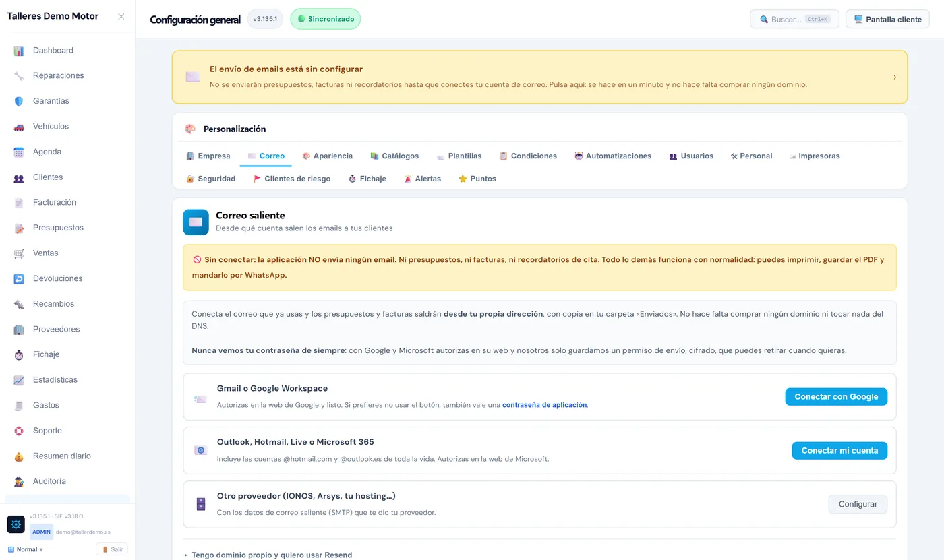Screen dimensions: 944x560
Task: Open Recambios via its parts icon
Action: tap(19, 304)
